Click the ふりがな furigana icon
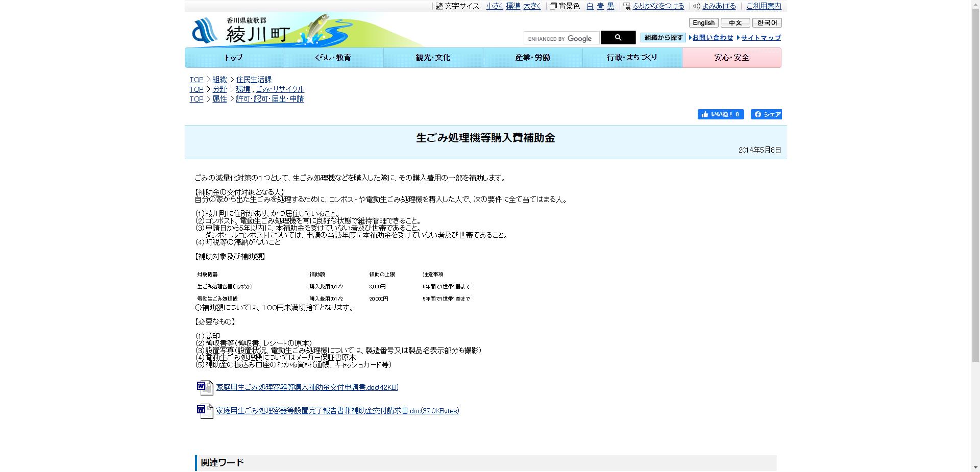The height and width of the screenshot is (472, 980). click(626, 6)
